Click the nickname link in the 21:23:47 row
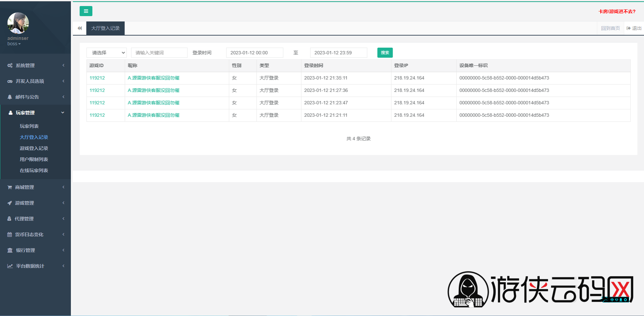644x316 pixels. [x=154, y=103]
